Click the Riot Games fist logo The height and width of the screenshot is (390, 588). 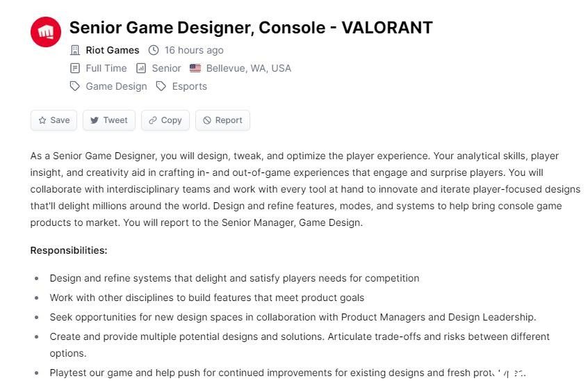46,32
